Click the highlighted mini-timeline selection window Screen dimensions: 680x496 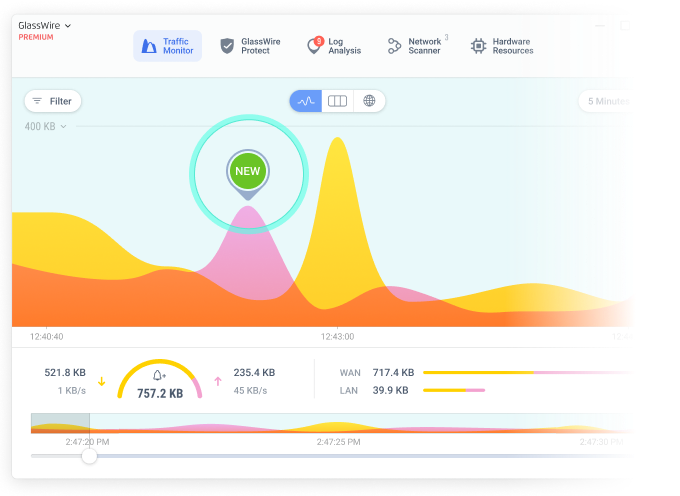coord(60,423)
